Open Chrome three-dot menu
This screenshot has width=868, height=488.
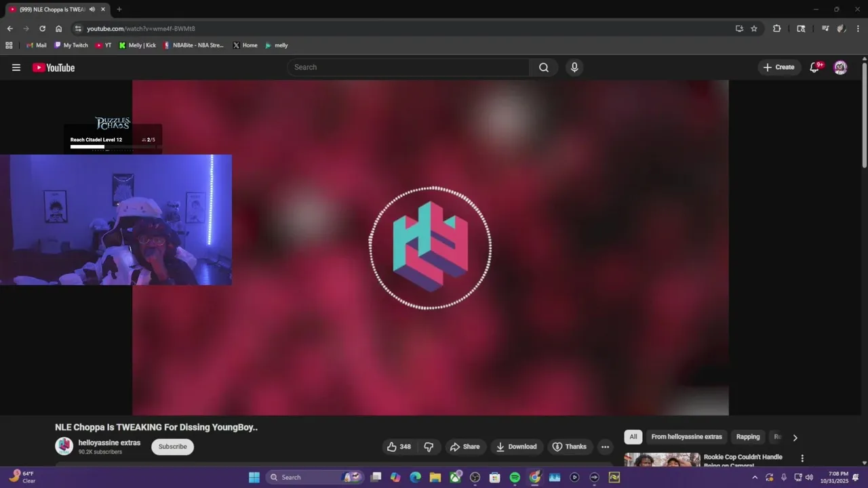(x=858, y=28)
